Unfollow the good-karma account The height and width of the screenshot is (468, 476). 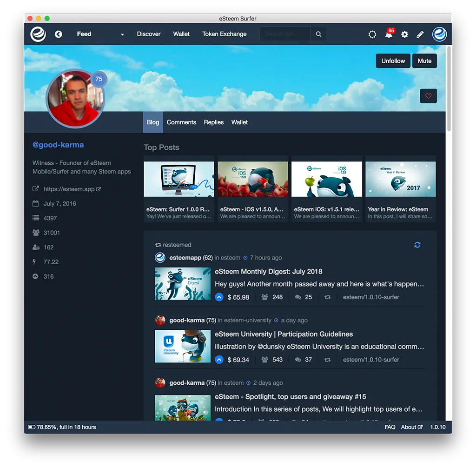[x=393, y=61]
